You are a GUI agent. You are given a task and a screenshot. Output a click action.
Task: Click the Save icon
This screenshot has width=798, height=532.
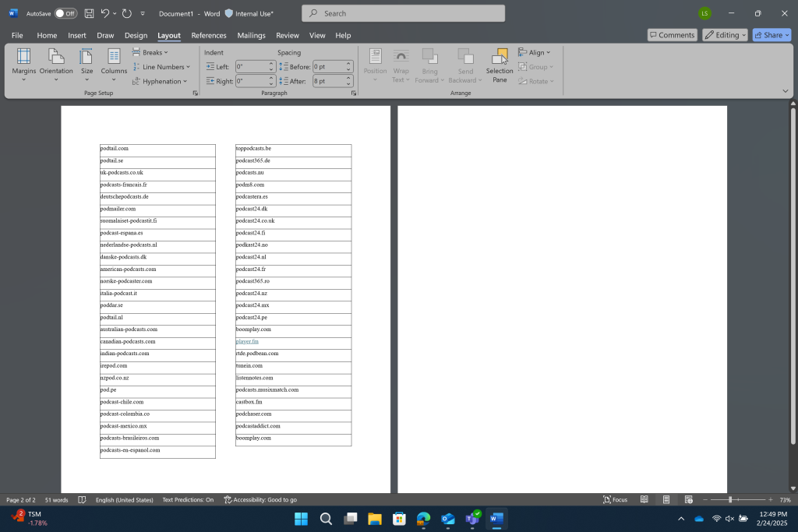[89, 14]
